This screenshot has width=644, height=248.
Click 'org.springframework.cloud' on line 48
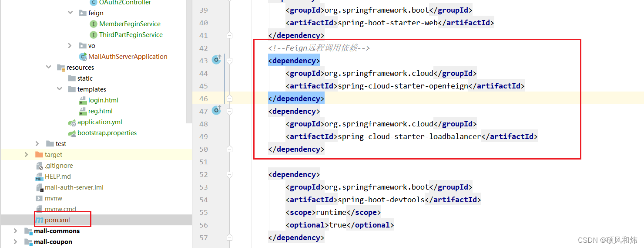pos(379,124)
